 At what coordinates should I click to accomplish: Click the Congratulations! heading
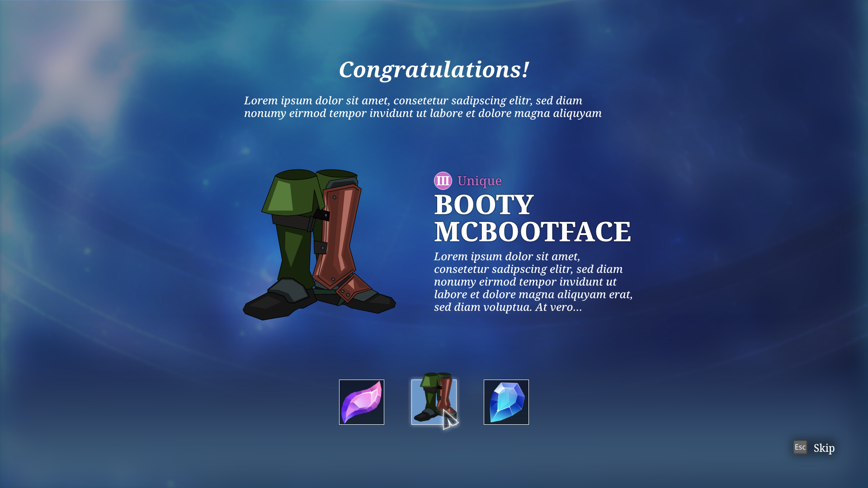tap(434, 70)
